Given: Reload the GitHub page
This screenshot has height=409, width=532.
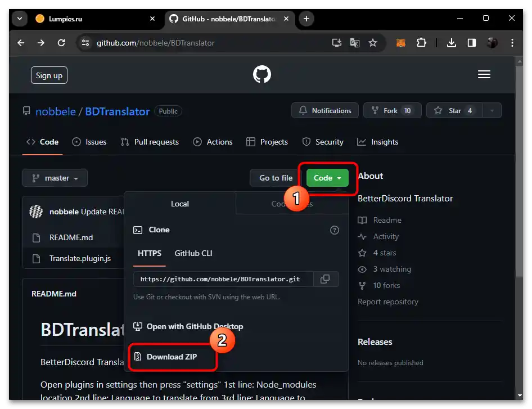Looking at the screenshot, I should pos(61,43).
